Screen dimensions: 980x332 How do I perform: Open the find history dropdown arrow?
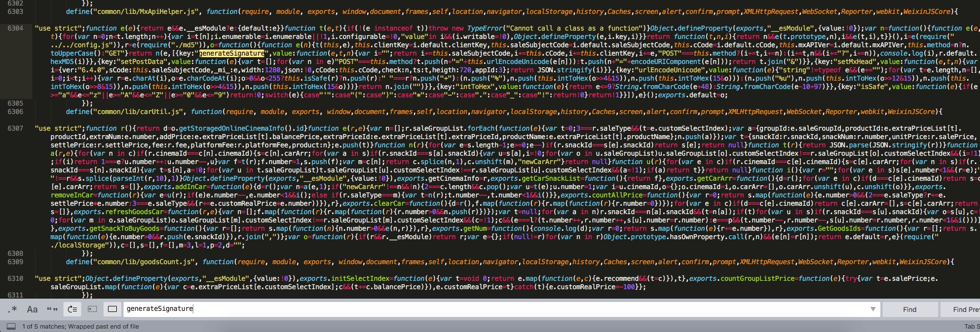coord(873,309)
